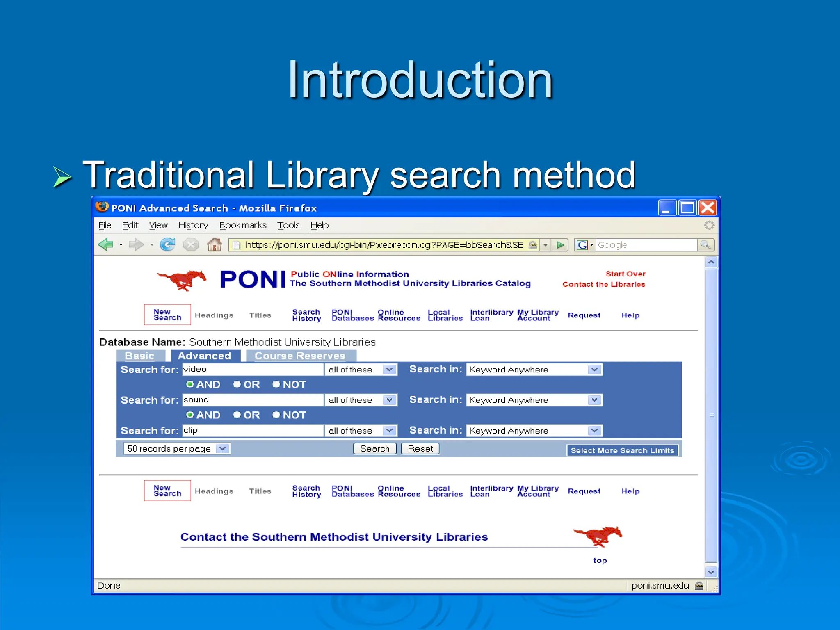This screenshot has width=840, height=630.
Task: Switch to the Course Reserves tab
Action: [300, 356]
